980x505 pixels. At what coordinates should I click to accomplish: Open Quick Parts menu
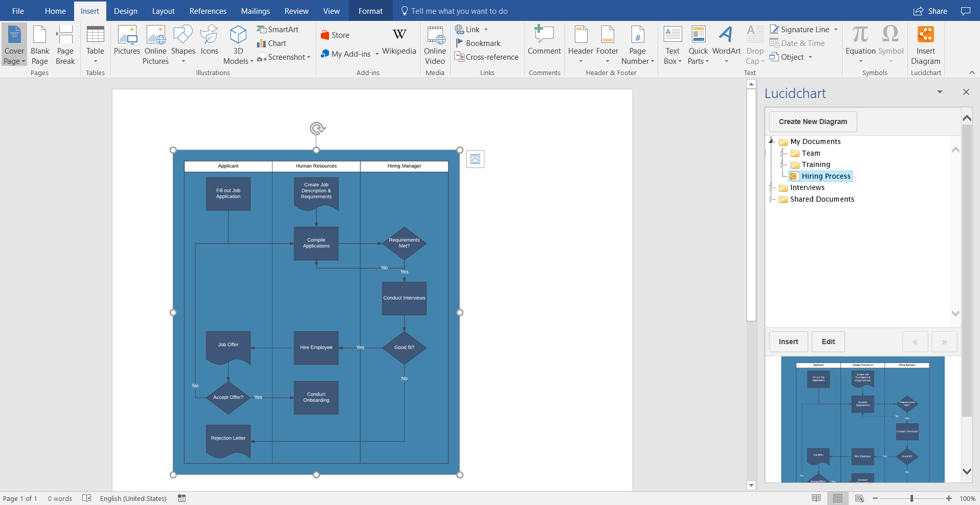tap(698, 45)
